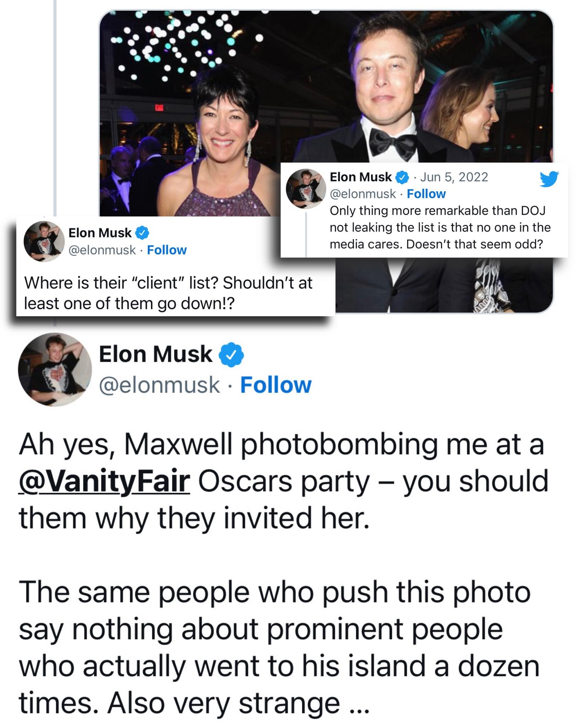The height and width of the screenshot is (728, 576).
Task: Click Elon Musk display name in "client" list tweet
Action: point(100,233)
